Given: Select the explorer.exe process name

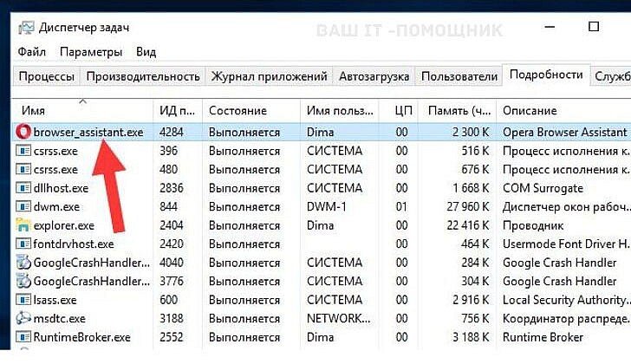Looking at the screenshot, I should pyautogui.click(x=63, y=225).
